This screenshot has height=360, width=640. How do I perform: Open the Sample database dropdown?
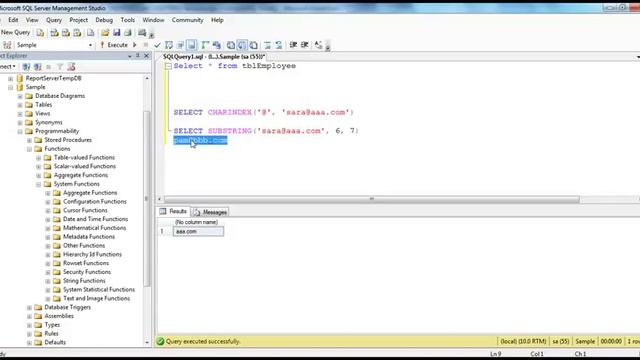pyautogui.click(x=90, y=45)
